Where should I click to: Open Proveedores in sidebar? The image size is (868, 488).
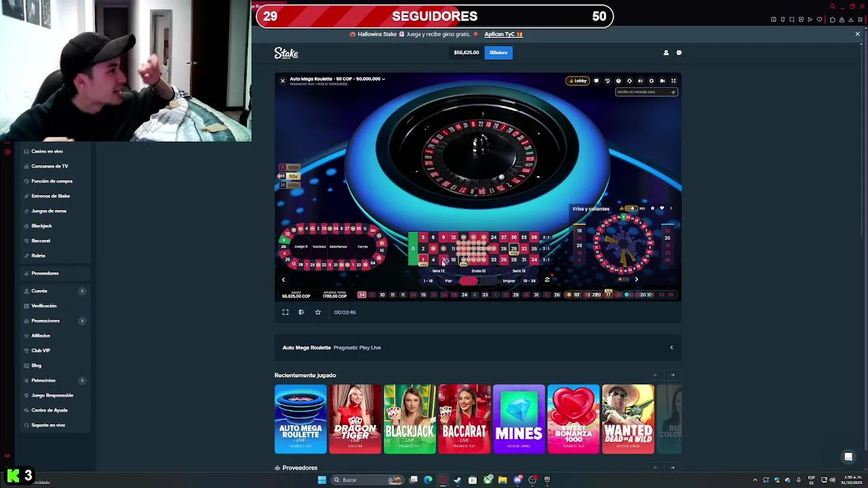[45, 273]
